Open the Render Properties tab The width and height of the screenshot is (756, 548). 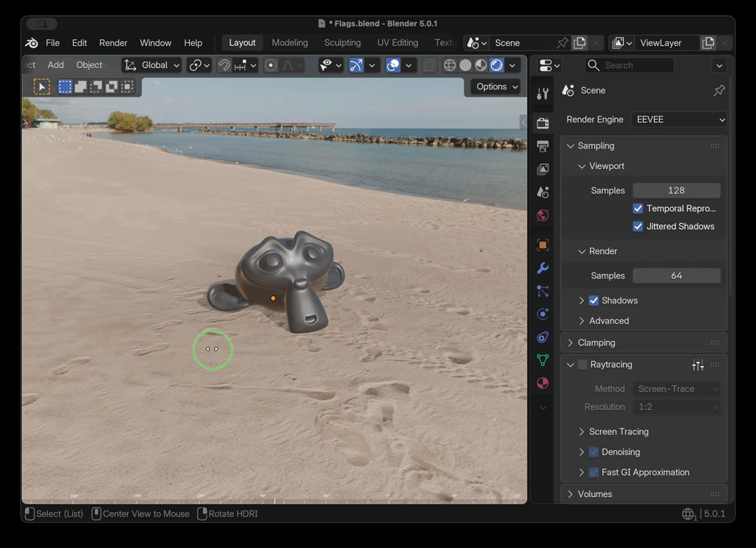coord(543,123)
